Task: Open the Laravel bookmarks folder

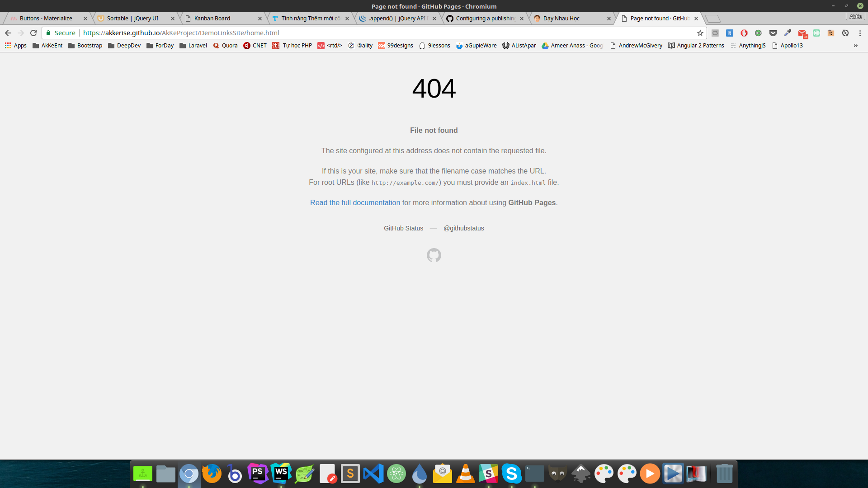Action: tap(193, 46)
